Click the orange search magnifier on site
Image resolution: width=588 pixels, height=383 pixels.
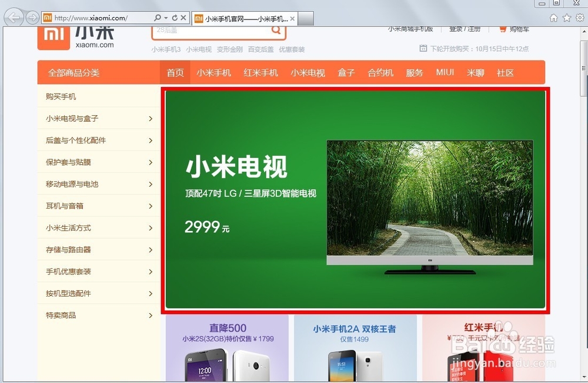pyautogui.click(x=276, y=31)
